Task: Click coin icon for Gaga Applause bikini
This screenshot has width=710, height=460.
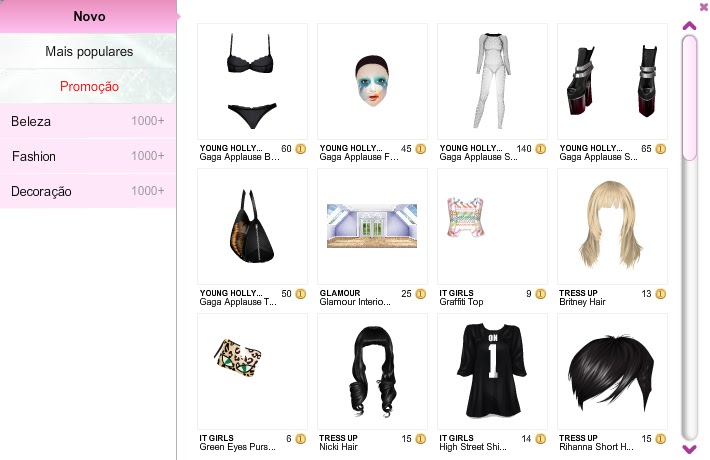Action: point(301,149)
